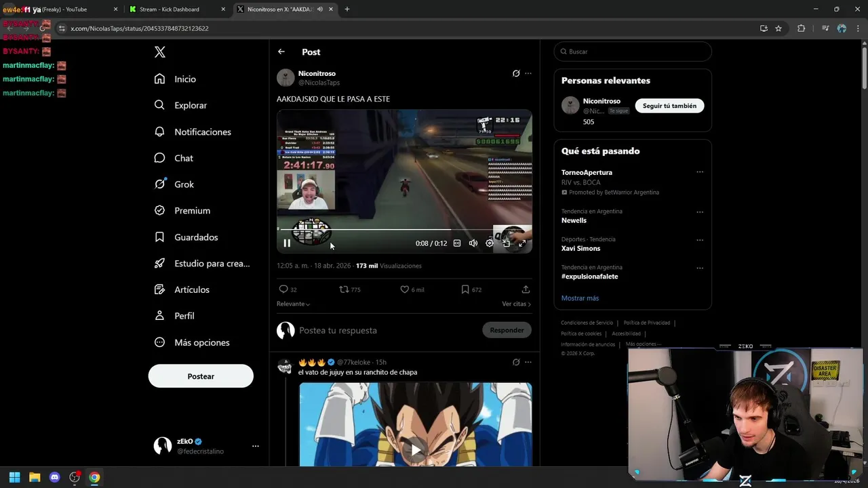Pause the video
This screenshot has width=868, height=488.
point(287,243)
